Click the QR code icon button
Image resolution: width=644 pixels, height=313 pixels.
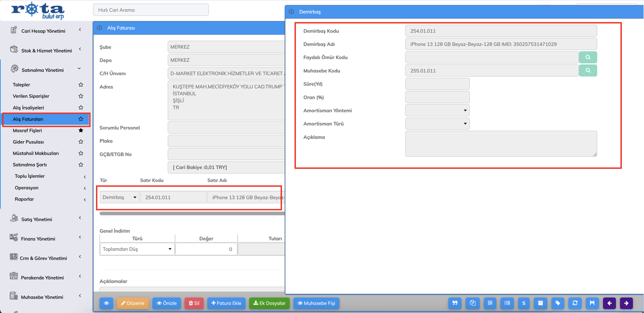tap(490, 303)
